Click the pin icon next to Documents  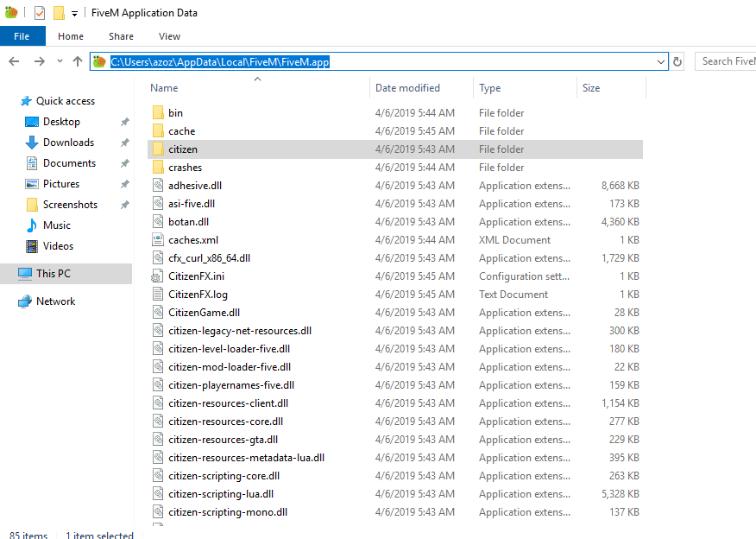(125, 163)
